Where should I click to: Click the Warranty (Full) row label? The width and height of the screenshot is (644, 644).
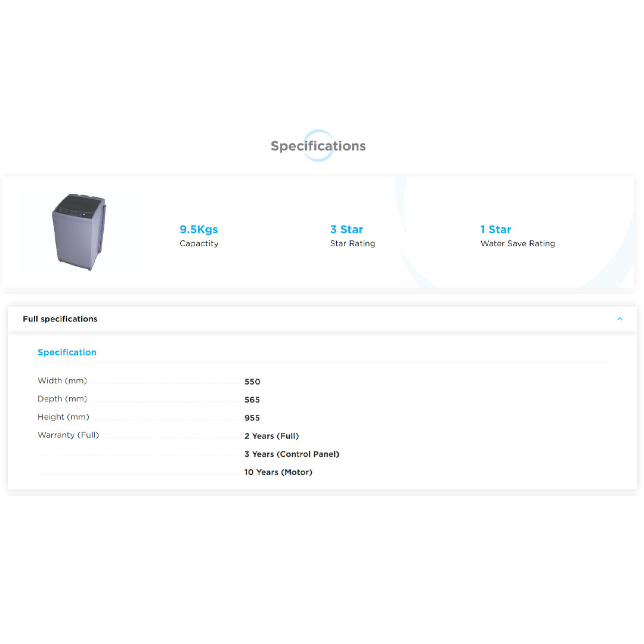[68, 435]
